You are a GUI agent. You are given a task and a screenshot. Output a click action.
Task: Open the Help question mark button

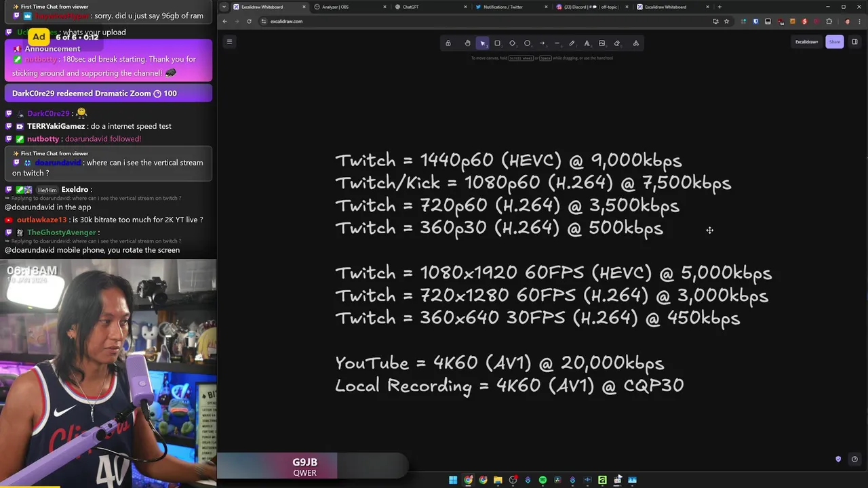pyautogui.click(x=854, y=459)
